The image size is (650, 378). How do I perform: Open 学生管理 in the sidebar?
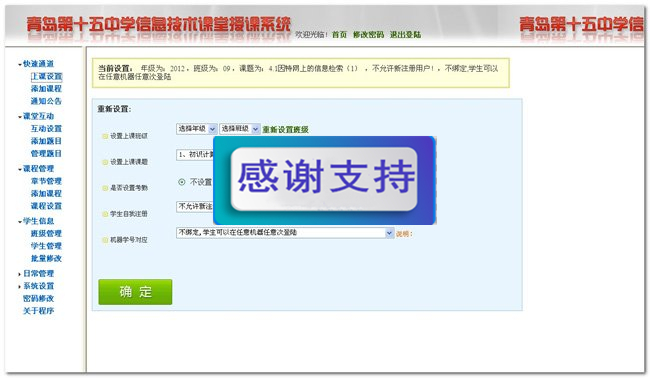46,246
